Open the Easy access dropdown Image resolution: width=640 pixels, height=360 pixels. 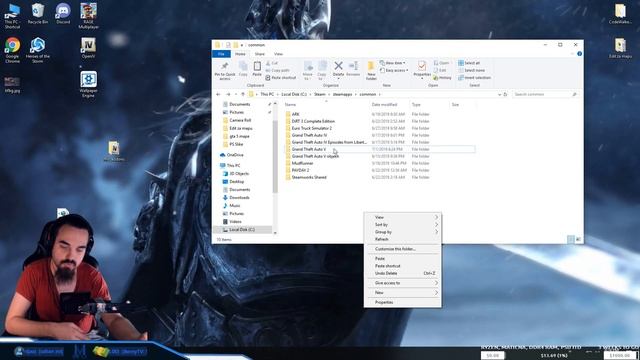point(394,70)
